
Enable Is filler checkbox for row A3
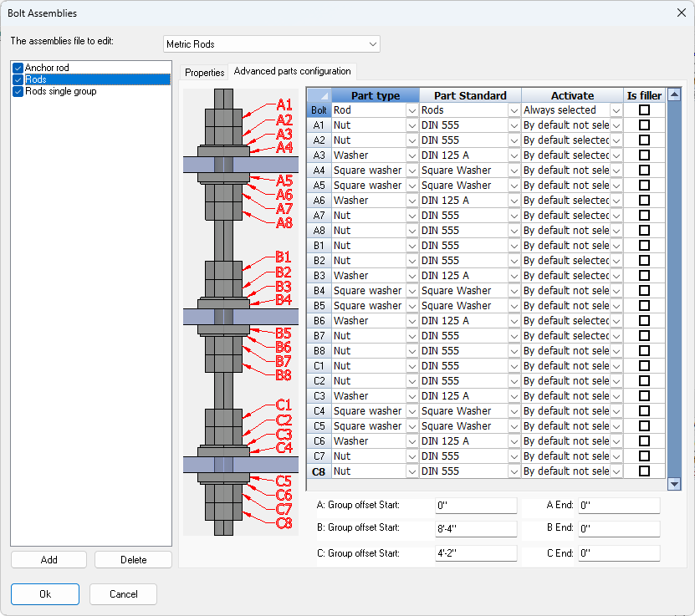point(644,155)
